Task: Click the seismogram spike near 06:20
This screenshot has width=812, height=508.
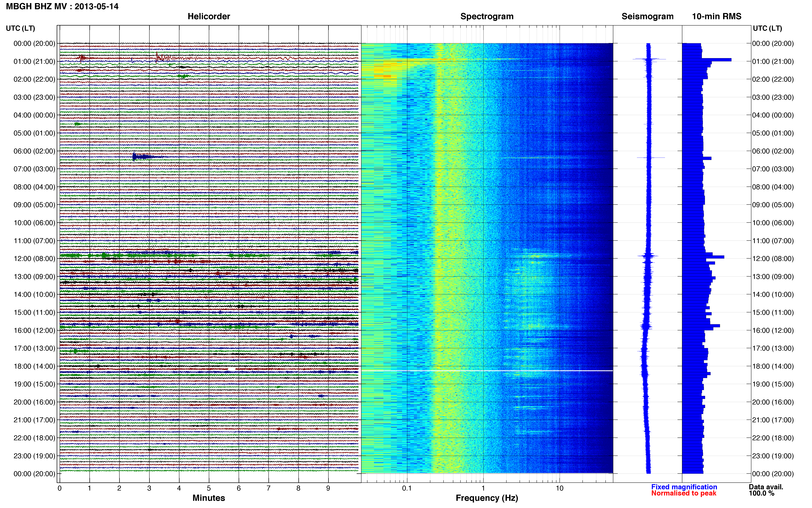Action: click(650, 158)
